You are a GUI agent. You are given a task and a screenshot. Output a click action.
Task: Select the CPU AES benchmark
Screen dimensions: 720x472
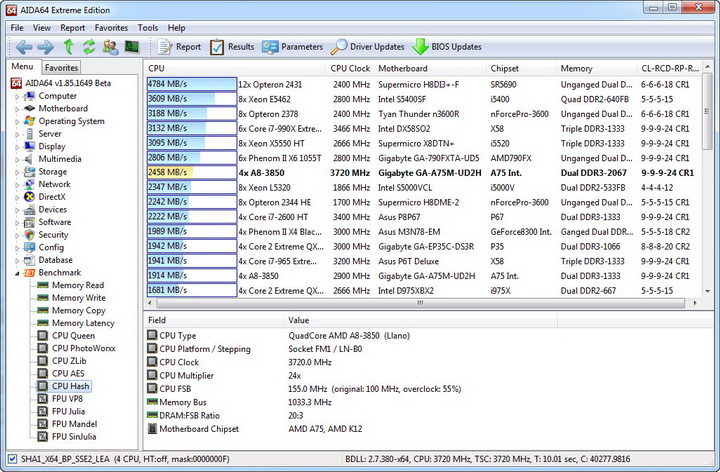click(68, 373)
